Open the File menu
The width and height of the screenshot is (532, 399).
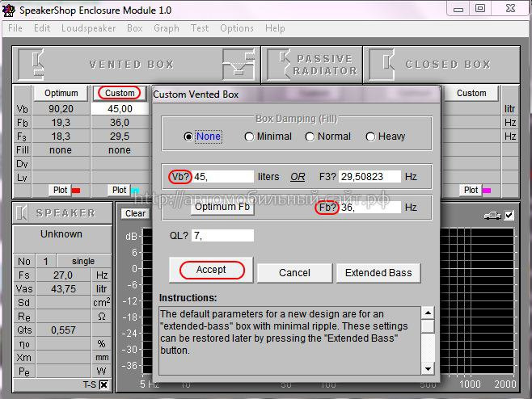pos(15,28)
